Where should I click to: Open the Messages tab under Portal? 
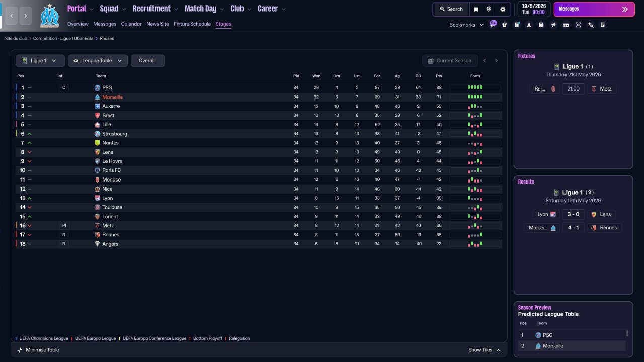coord(105,24)
